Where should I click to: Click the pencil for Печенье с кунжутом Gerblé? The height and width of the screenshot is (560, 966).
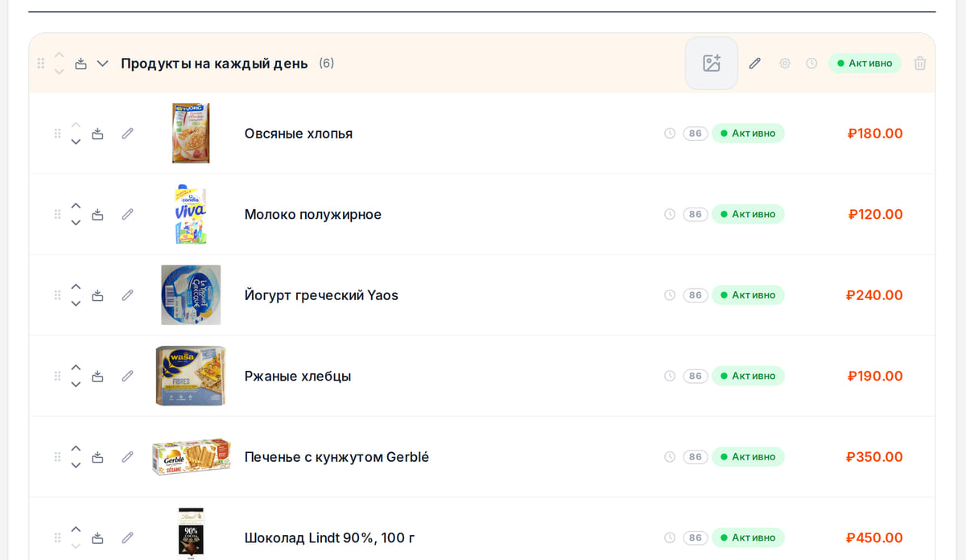[x=127, y=457]
